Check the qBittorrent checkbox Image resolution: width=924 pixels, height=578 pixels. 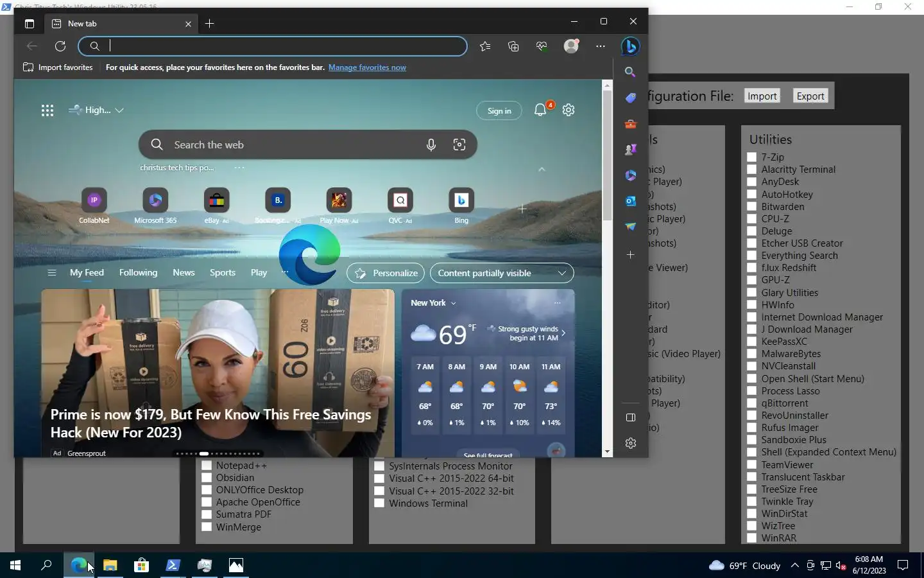click(752, 403)
